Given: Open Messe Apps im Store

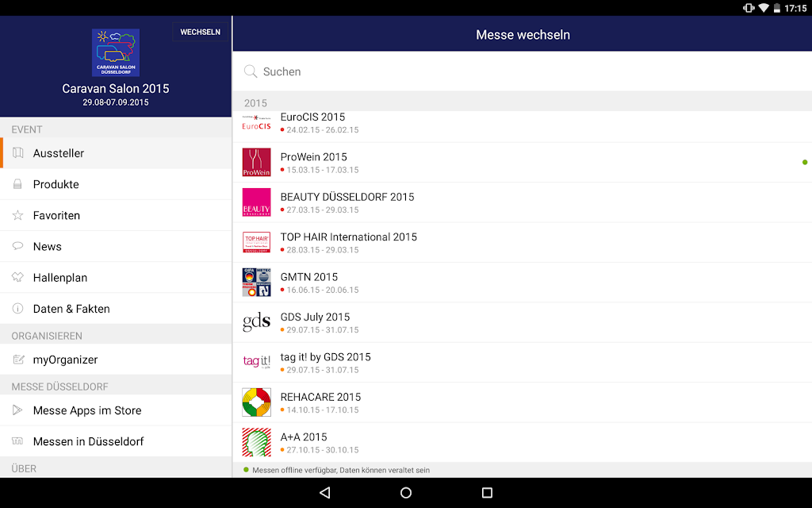Looking at the screenshot, I should tap(116, 410).
